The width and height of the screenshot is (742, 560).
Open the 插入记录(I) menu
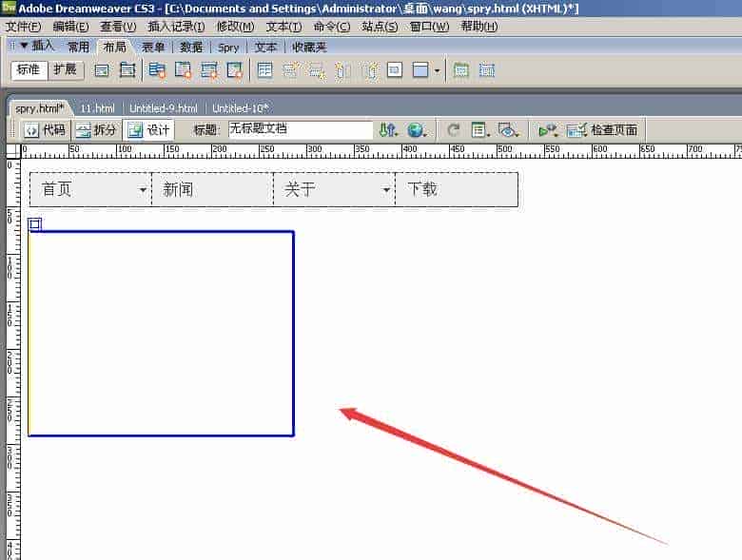click(177, 27)
